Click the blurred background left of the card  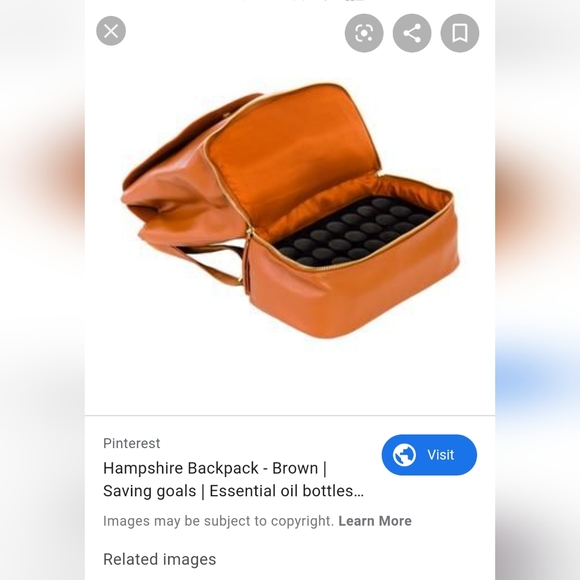[x=42, y=290]
